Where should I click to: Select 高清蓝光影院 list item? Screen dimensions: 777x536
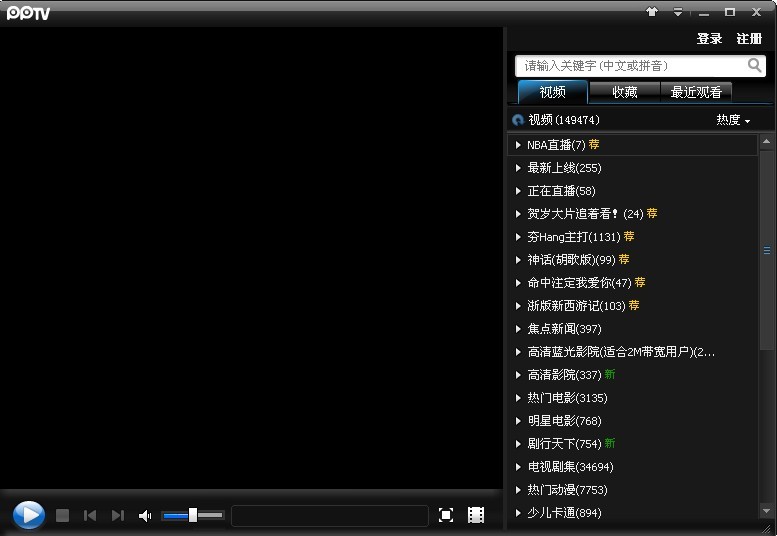tap(633, 352)
